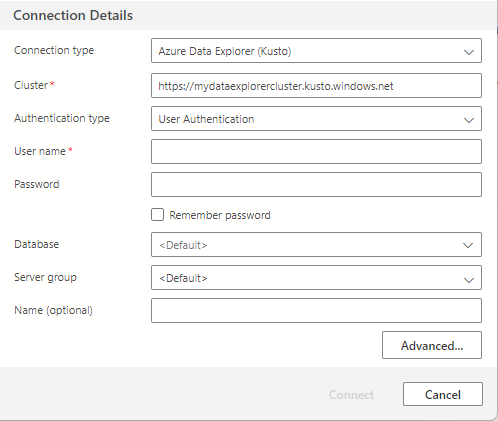Focus the User name text box
498x421 pixels.
(x=316, y=152)
